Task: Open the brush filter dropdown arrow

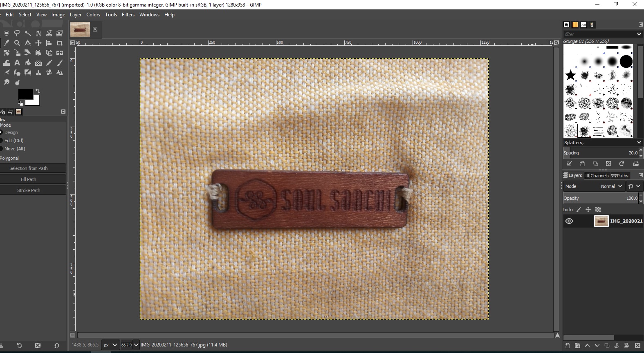Action: 639,34
